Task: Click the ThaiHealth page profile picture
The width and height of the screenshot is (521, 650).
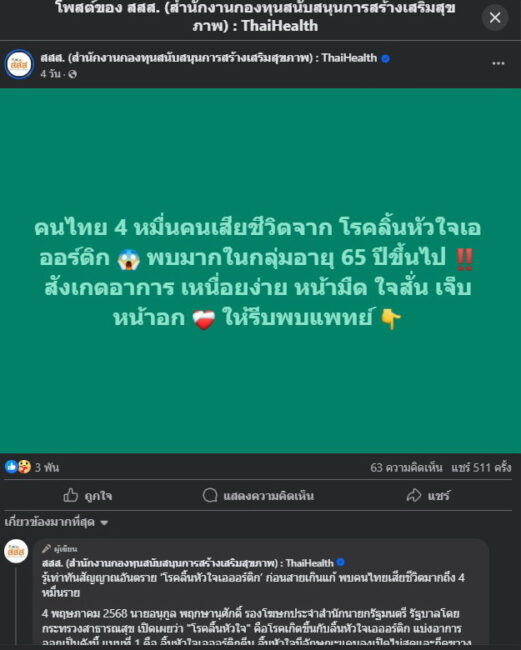Action: (19, 64)
